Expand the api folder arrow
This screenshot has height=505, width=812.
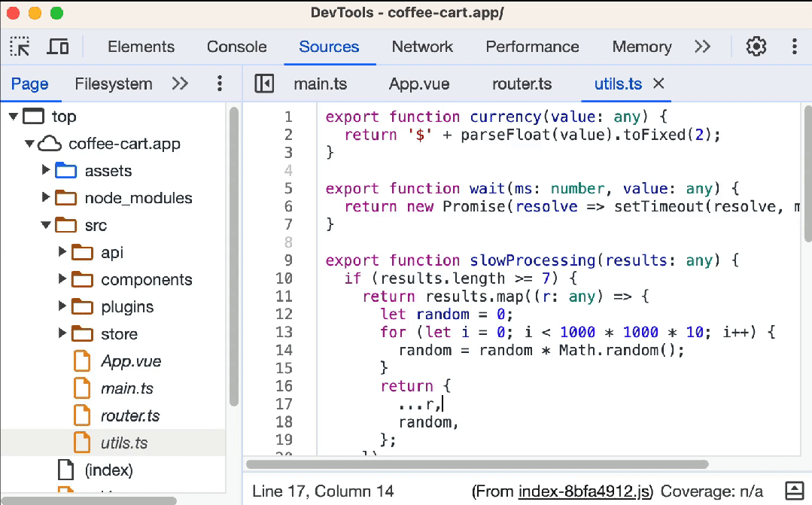click(62, 251)
